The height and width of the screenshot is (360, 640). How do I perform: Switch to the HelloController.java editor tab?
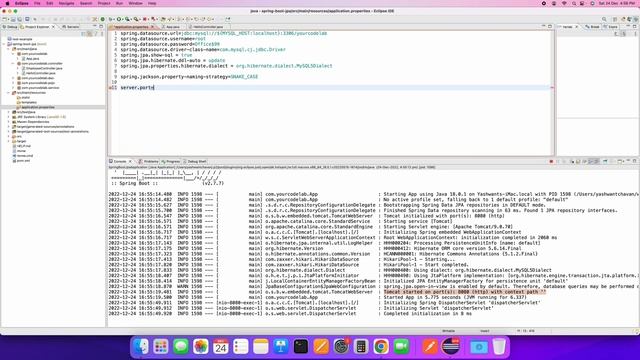tap(208, 27)
